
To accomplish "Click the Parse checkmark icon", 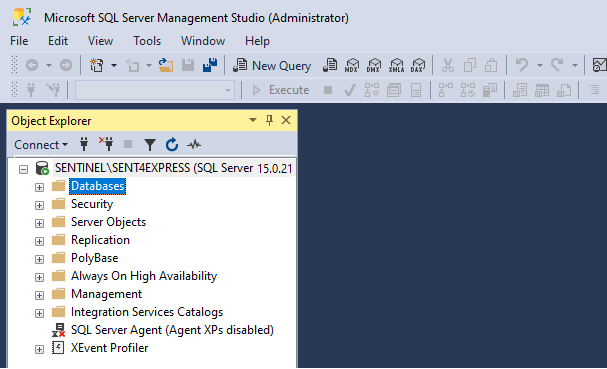I will pos(350,90).
